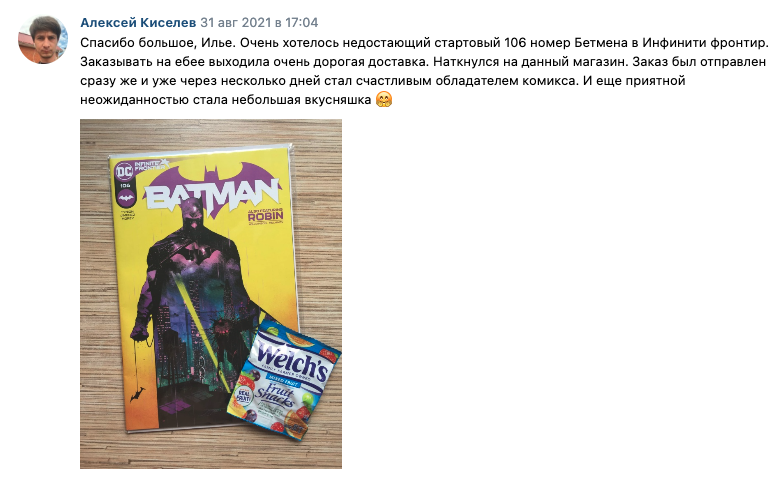
Task: Click the DC logo on the comic cover
Action: (124, 171)
